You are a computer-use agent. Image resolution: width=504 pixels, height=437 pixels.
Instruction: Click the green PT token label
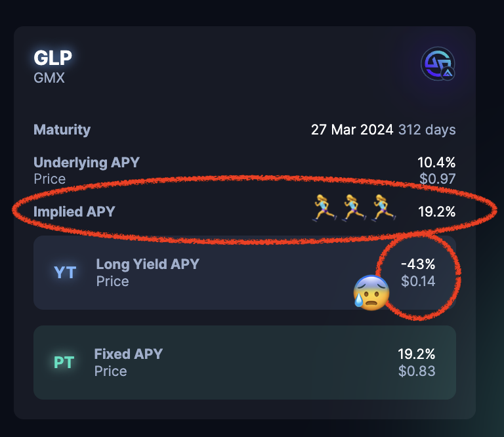tap(64, 362)
